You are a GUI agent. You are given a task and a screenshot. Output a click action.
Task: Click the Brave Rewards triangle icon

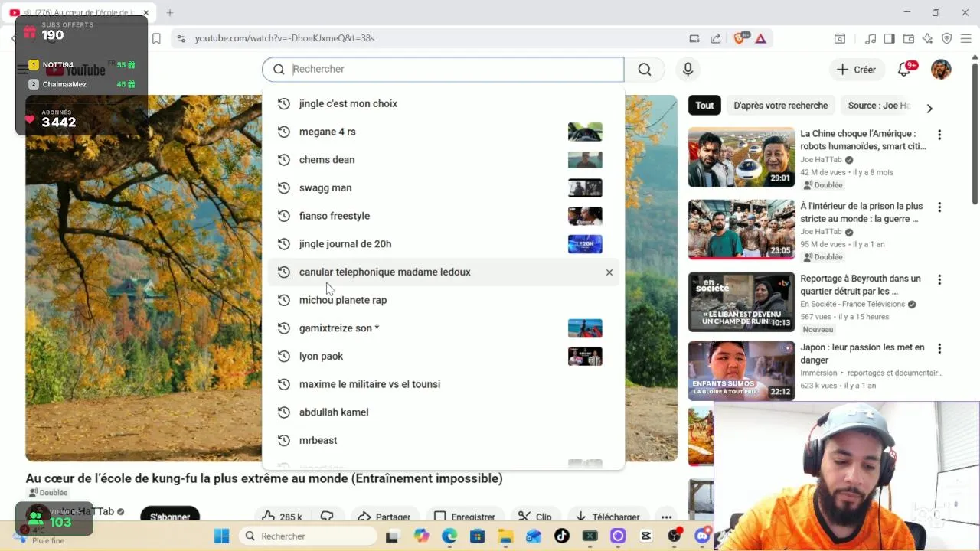[760, 38]
